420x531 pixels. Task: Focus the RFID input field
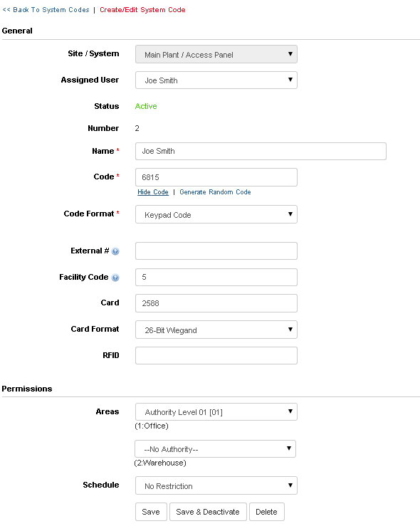tap(216, 355)
